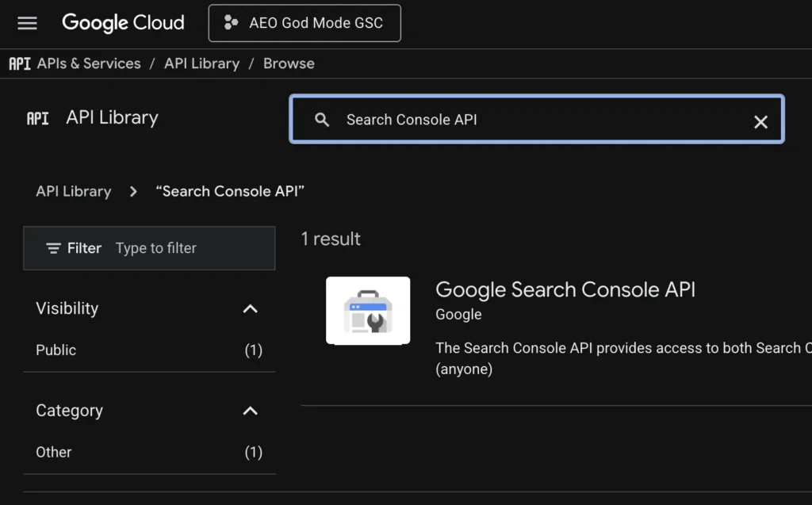Open the Google Search Console API thumbnail

[x=368, y=310]
